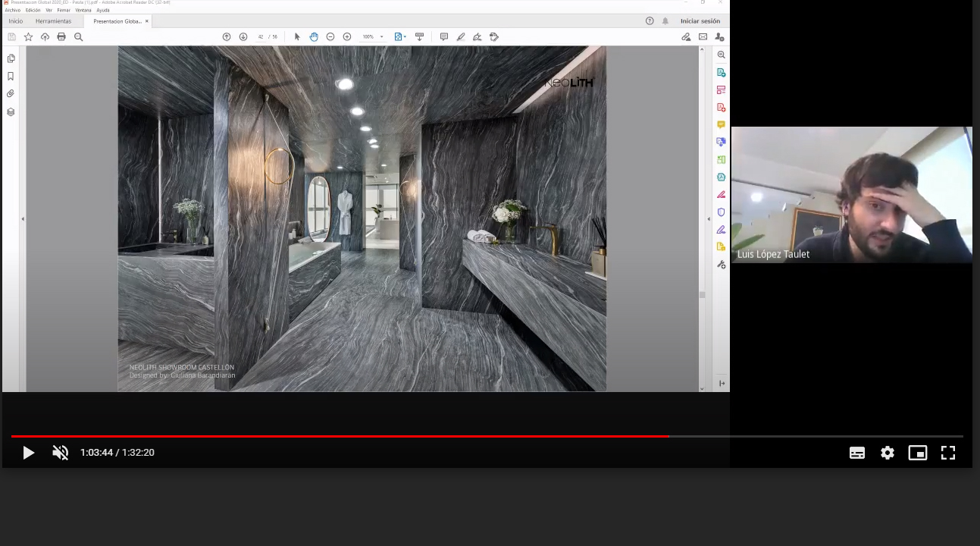Open the Archivo menu
This screenshot has width=980, height=546.
(x=13, y=10)
